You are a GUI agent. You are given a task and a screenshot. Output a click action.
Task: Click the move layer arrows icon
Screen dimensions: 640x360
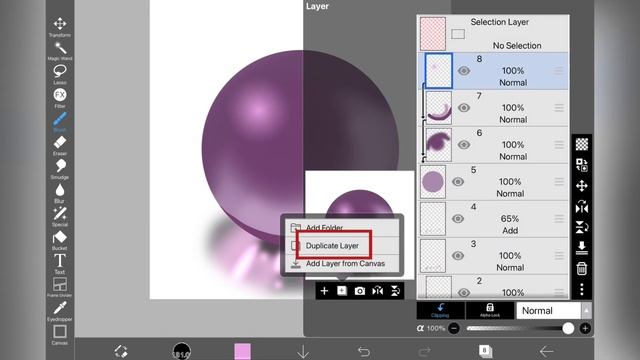click(582, 186)
